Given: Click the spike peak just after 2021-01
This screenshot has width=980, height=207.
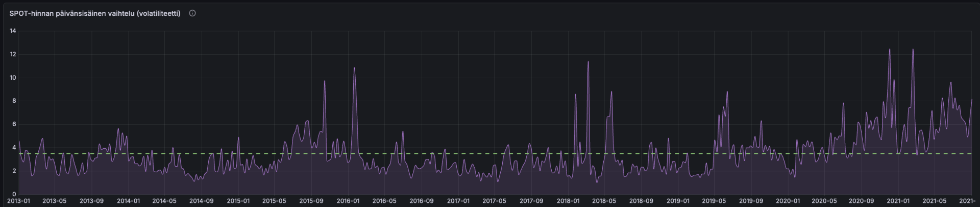Looking at the screenshot, I should (913, 50).
